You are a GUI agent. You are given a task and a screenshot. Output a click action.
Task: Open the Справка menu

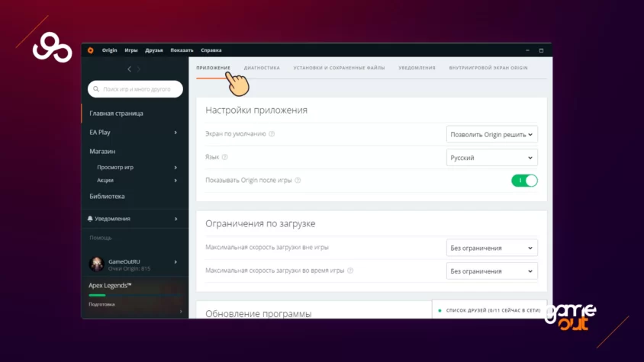211,50
